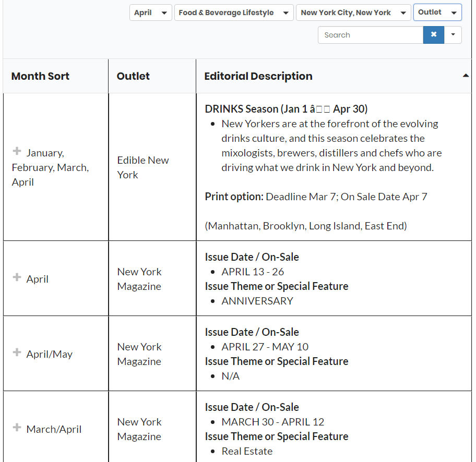The height and width of the screenshot is (462, 476).
Task: Expand the March/April row plus icon
Action: [x=17, y=428]
